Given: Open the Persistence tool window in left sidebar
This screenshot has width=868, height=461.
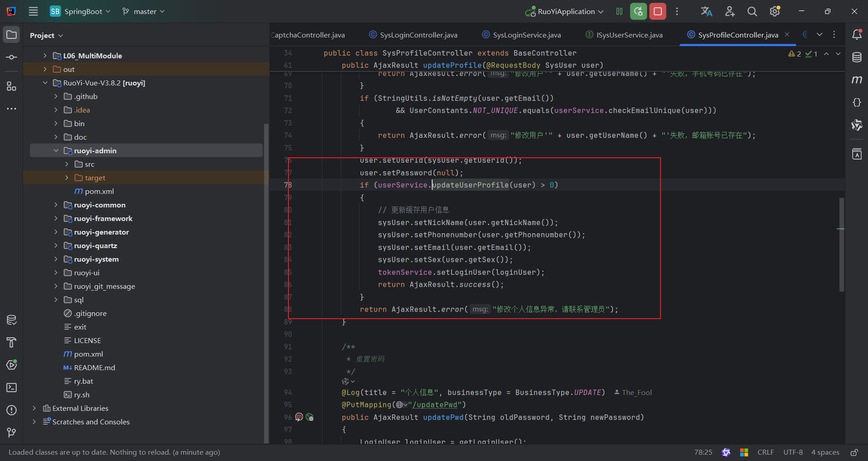Looking at the screenshot, I should click(12, 320).
